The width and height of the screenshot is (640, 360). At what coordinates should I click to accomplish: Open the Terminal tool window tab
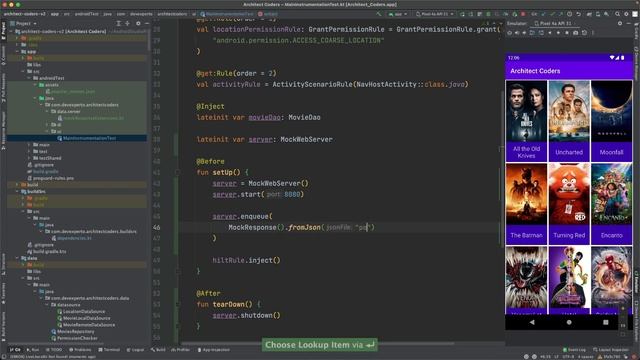109,350
